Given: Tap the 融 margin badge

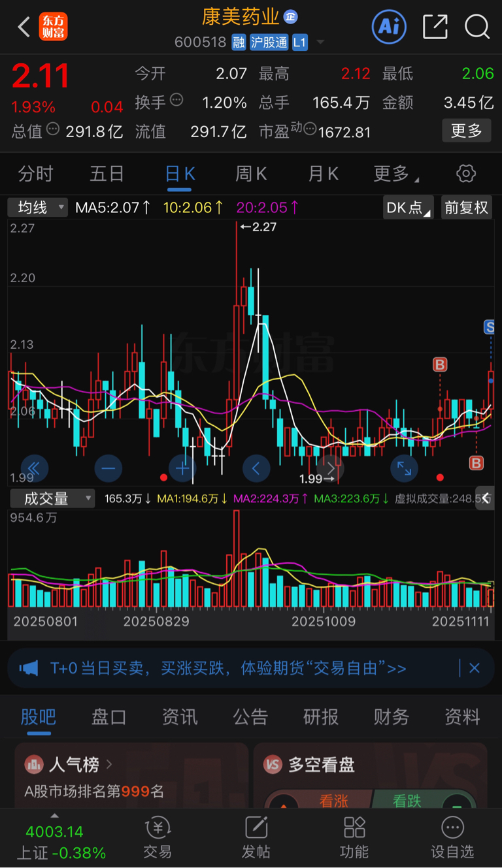Looking at the screenshot, I should [239, 43].
